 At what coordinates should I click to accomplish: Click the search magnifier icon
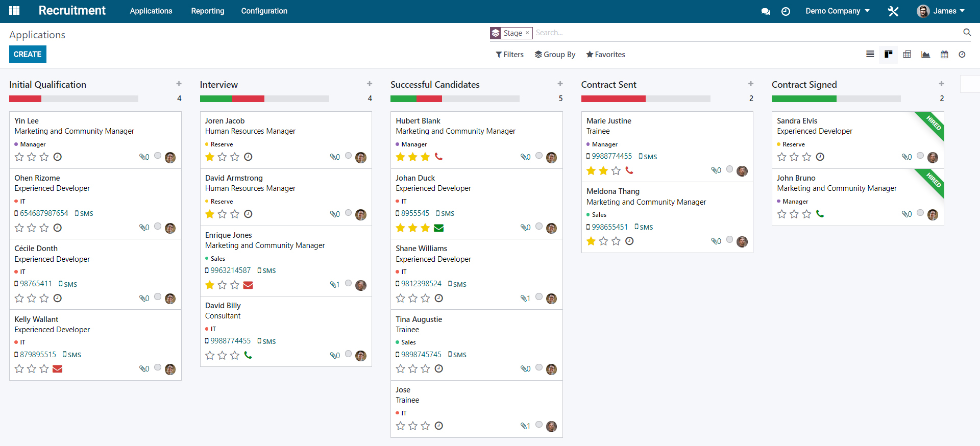[x=967, y=32]
